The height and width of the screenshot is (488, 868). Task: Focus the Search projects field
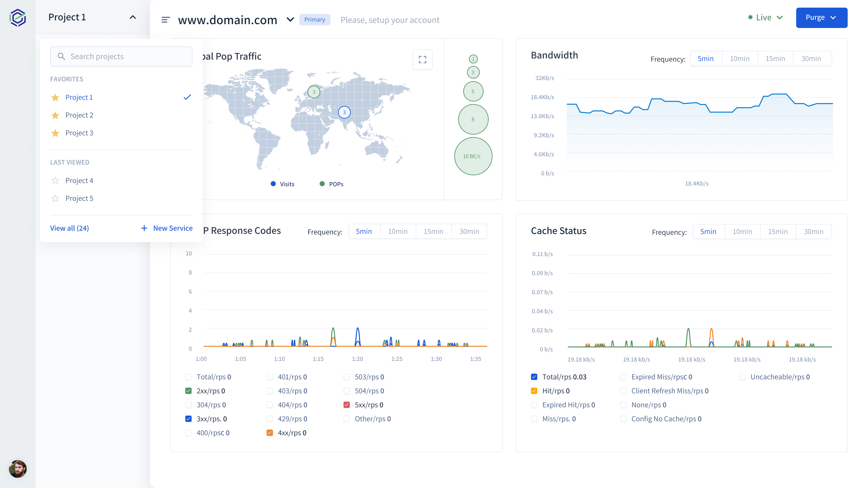[x=121, y=57]
